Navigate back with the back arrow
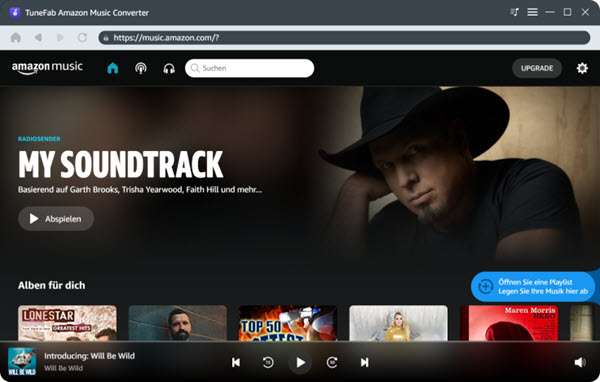Screen dimensions: 600x382 (x=38, y=38)
